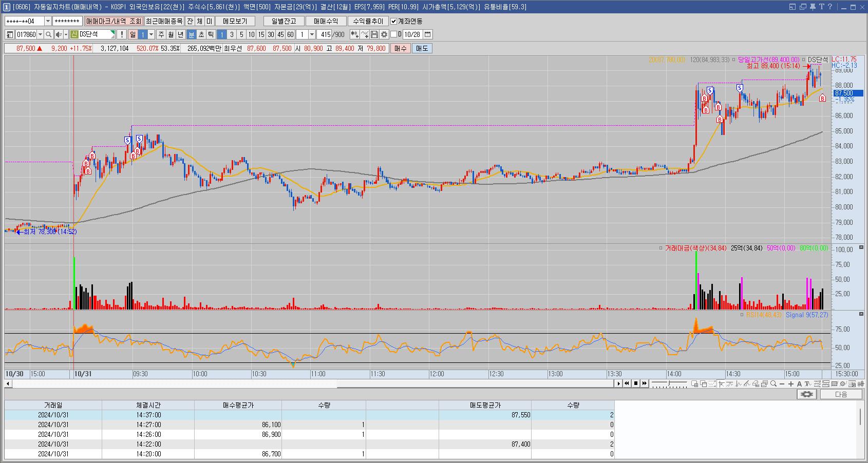Click the duplicate window icon in title bar

(x=803, y=7)
